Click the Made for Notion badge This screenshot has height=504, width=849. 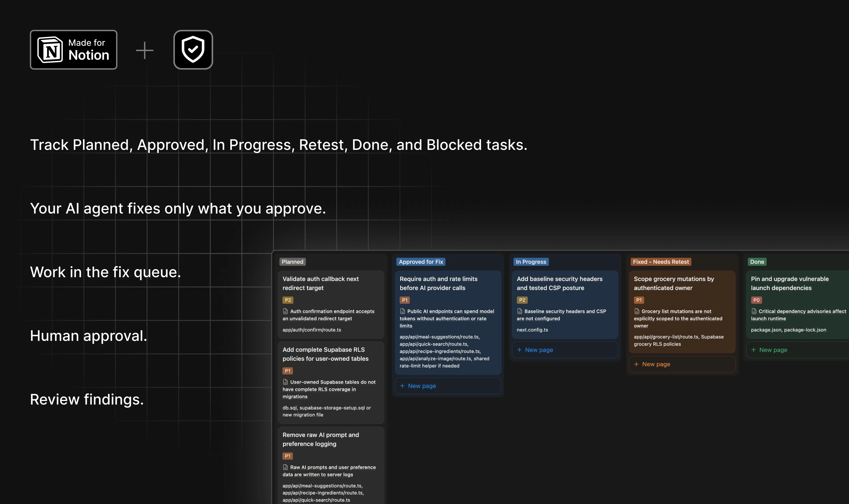click(74, 50)
